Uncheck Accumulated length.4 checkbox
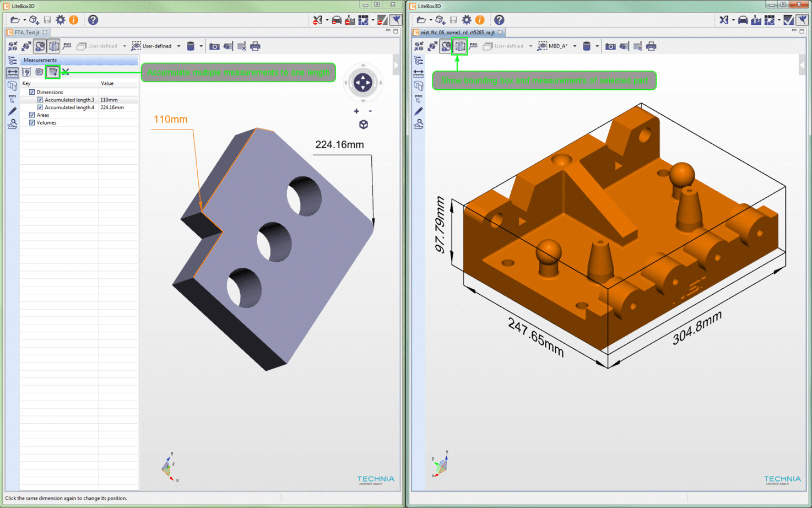Viewport: 812px width, 508px height. point(40,107)
